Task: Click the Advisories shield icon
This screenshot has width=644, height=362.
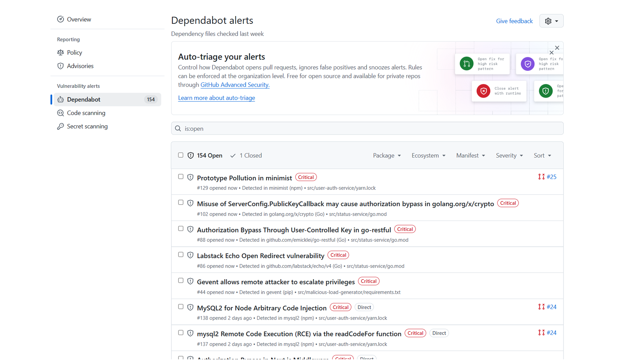Action: (x=61, y=66)
